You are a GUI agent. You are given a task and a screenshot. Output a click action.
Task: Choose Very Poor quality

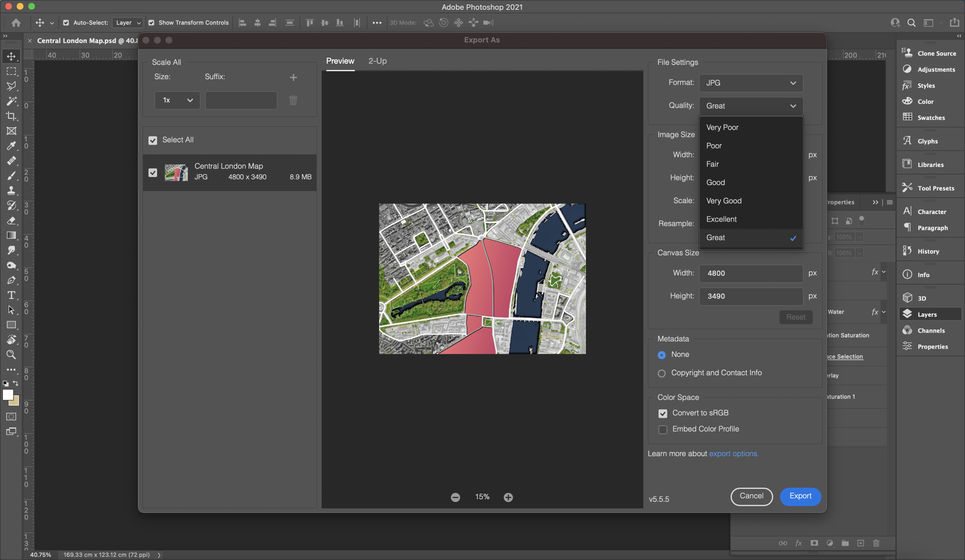751,127
